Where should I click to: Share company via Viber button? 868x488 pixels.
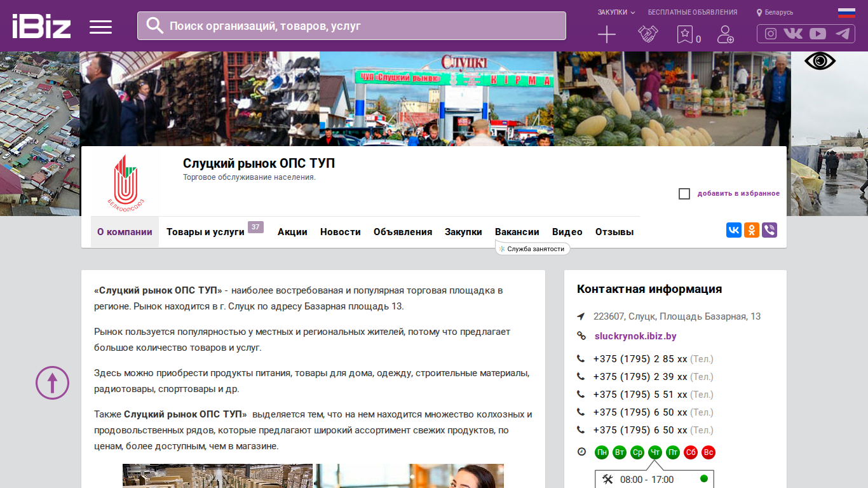click(770, 230)
